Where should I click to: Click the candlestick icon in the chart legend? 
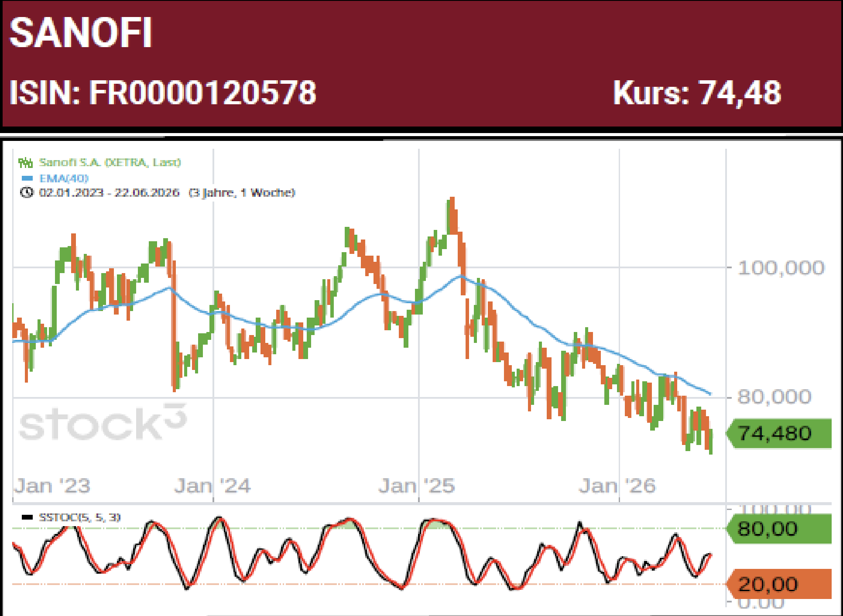click(25, 163)
